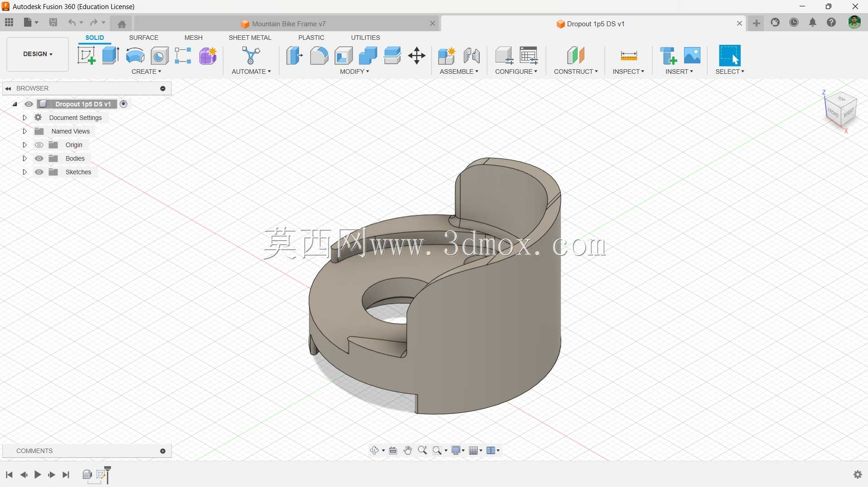Open the Create Form tool
Screen dimensions: 868x487
point(208,56)
